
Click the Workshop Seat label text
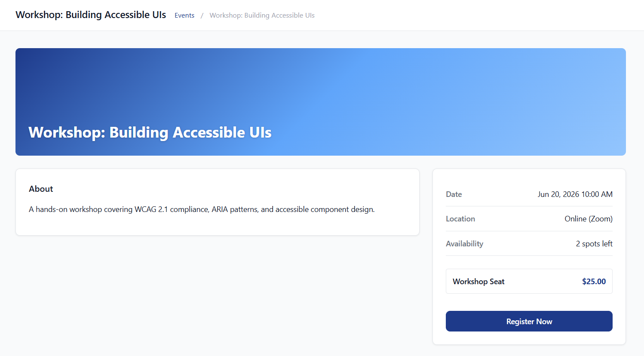[478, 282]
